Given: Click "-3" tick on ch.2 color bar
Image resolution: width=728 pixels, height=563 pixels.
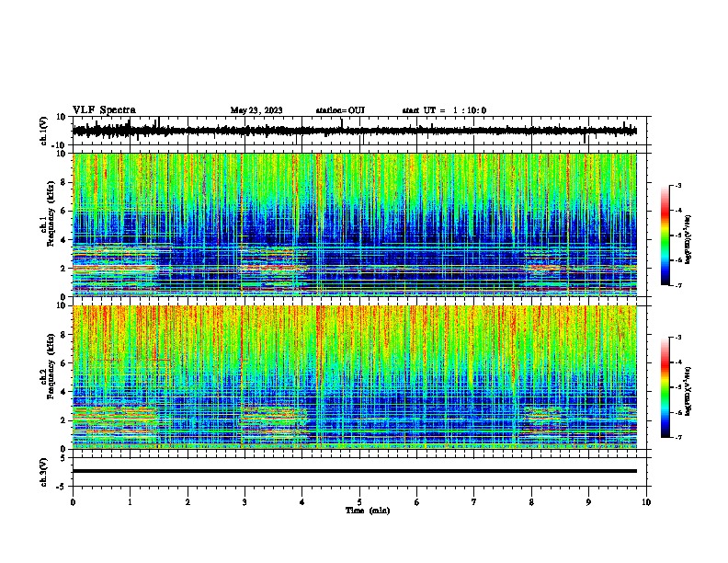Looking at the screenshot, I should [x=678, y=338].
